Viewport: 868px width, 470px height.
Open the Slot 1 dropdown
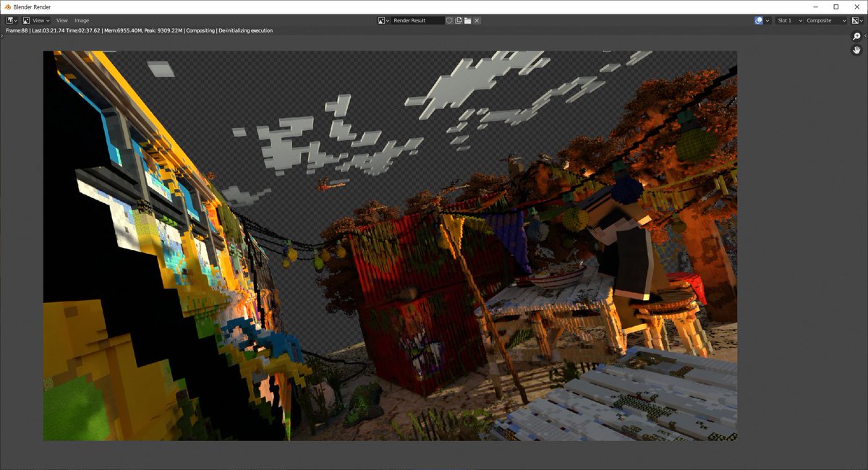pos(788,20)
